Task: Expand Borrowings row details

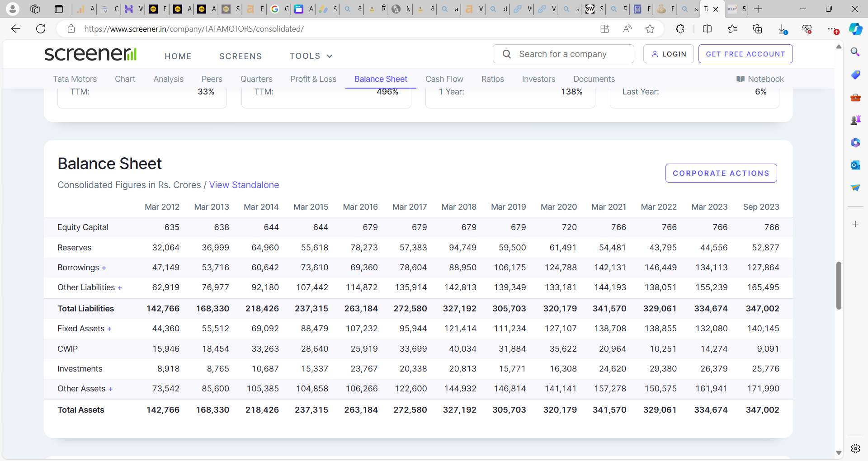Action: (x=104, y=268)
